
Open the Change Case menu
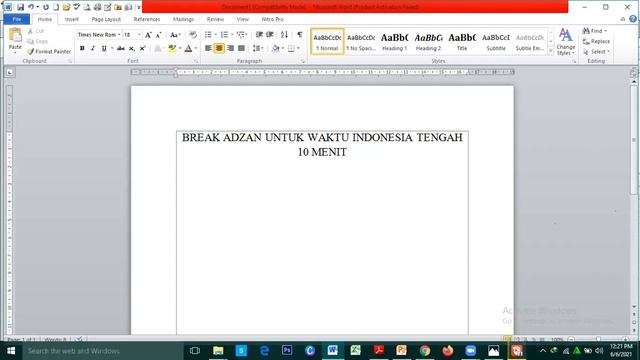pyautogui.click(x=175, y=35)
